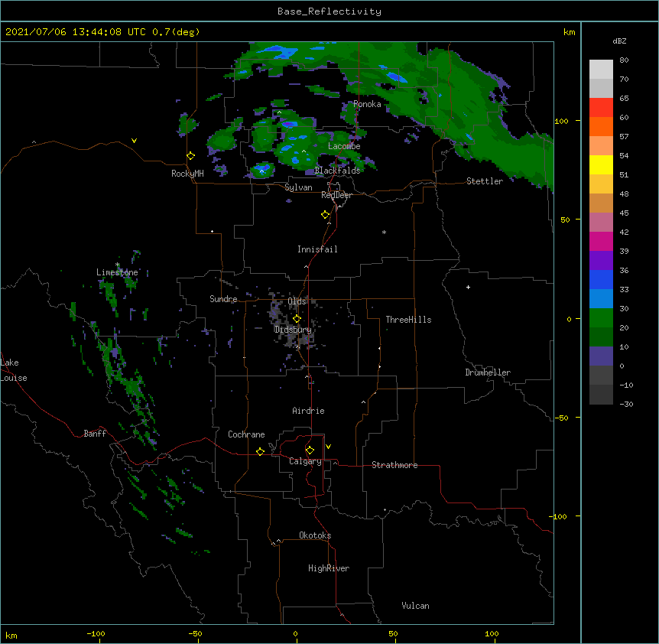659x644 pixels.
Task: Select the magenta swatch between 42 and 39 dBZ
Action: coord(601,241)
